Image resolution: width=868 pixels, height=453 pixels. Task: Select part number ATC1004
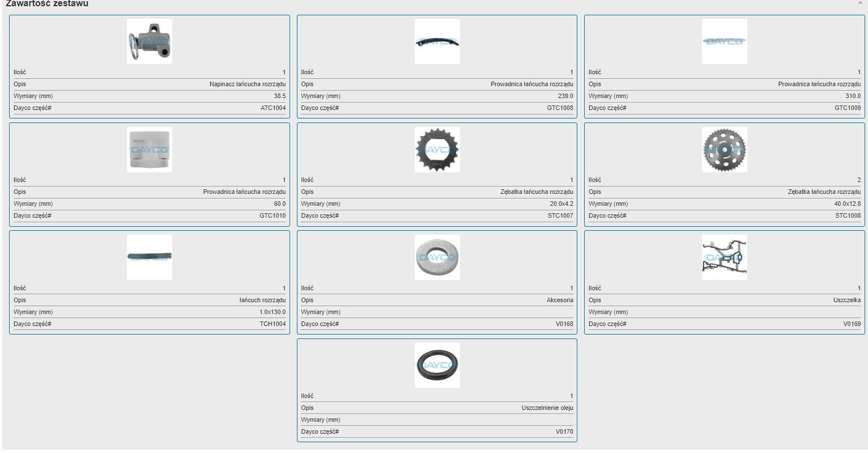[x=273, y=108]
